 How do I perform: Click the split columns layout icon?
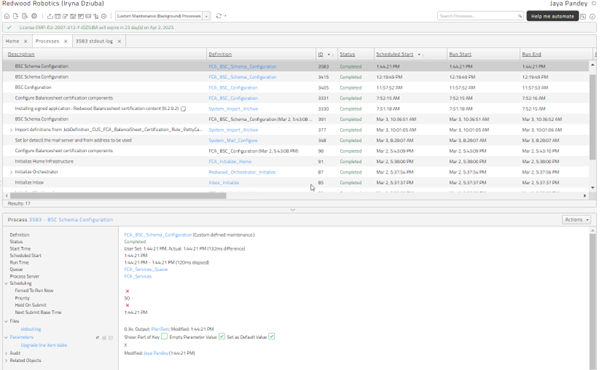click(58, 16)
